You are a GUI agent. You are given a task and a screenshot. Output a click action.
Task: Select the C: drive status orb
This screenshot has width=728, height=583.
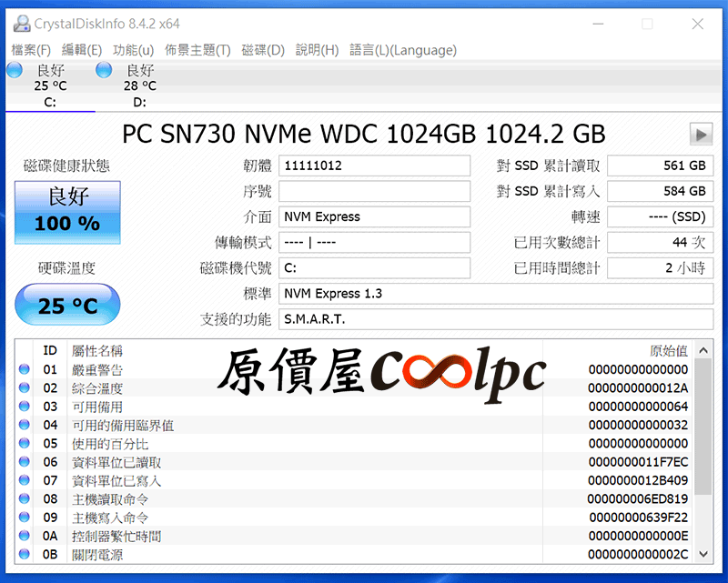click(x=15, y=70)
